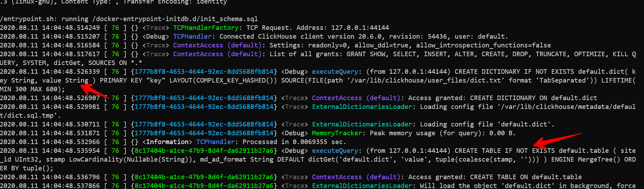Image resolution: width=644 pixels, height=189 pixels.
Task: Click 'LowCardinality(Nullable(String)),' column type
Action: click(x=133, y=159)
